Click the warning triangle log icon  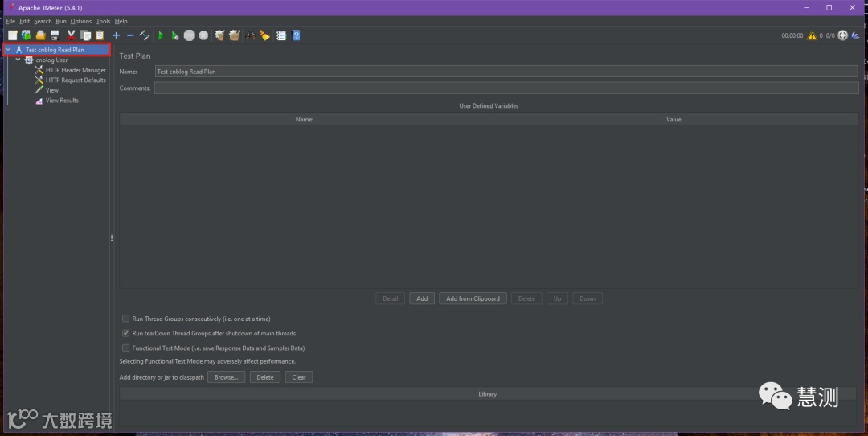click(x=812, y=35)
